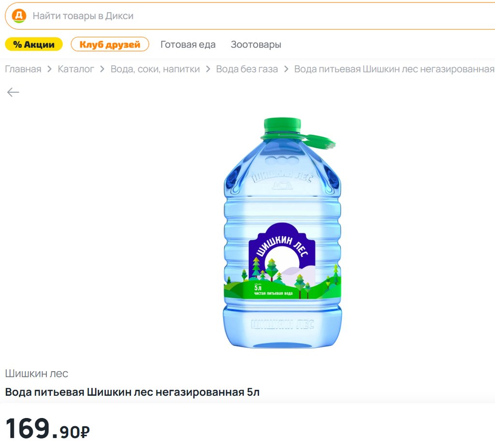The width and height of the screenshot is (495, 448).
Task: Click the water bottle product image
Action: 282,233
